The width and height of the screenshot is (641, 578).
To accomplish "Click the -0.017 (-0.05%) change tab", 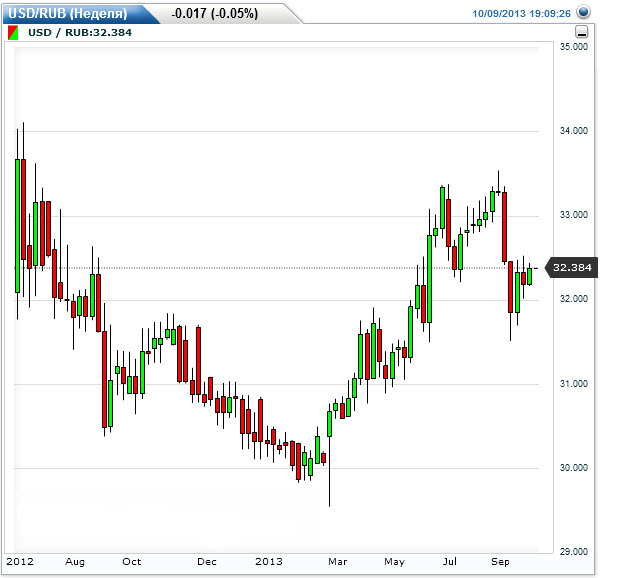I will 215,13.
